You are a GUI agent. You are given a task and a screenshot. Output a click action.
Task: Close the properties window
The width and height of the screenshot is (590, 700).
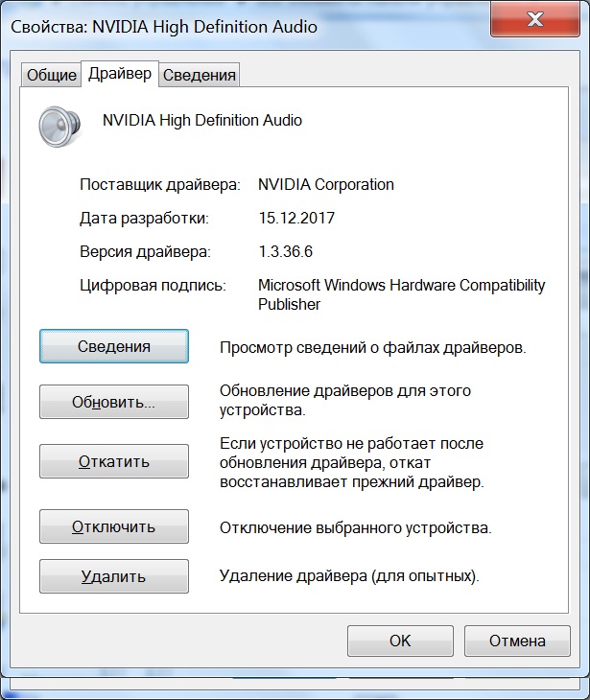point(538,18)
